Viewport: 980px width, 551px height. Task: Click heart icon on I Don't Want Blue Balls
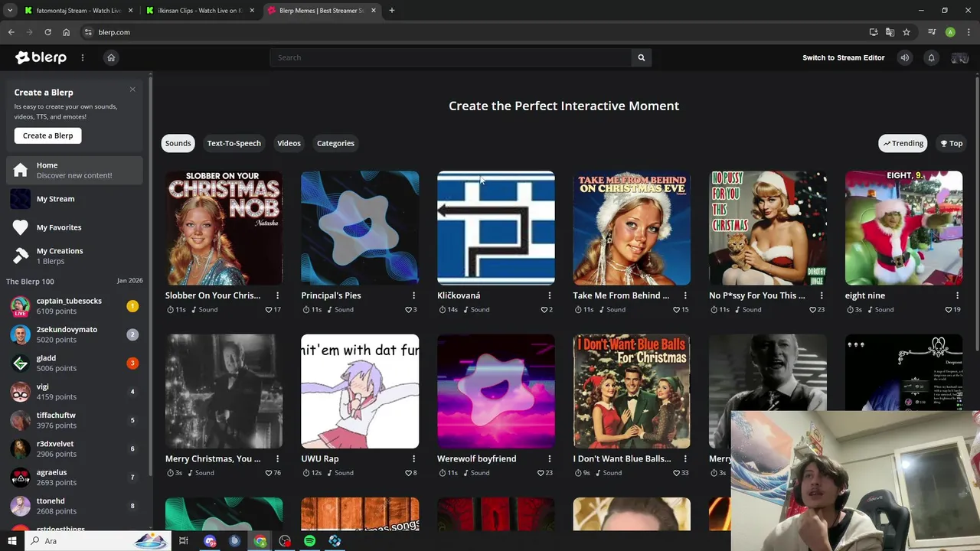(677, 473)
